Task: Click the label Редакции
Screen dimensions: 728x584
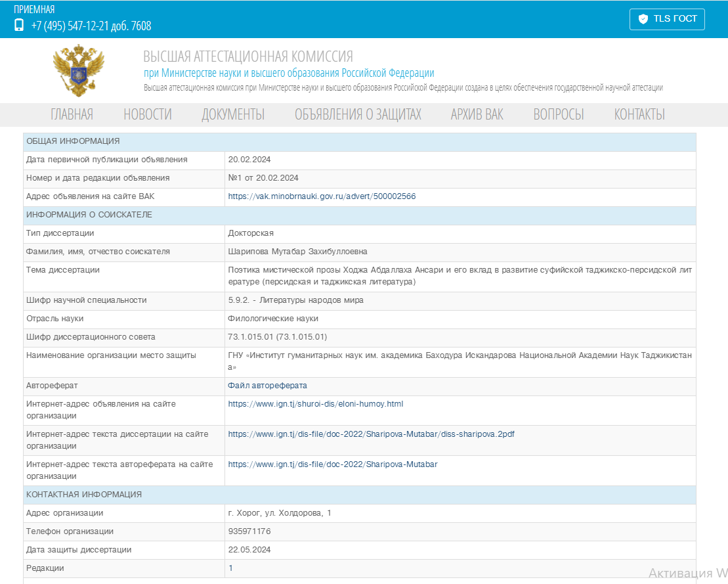Action: (45, 568)
